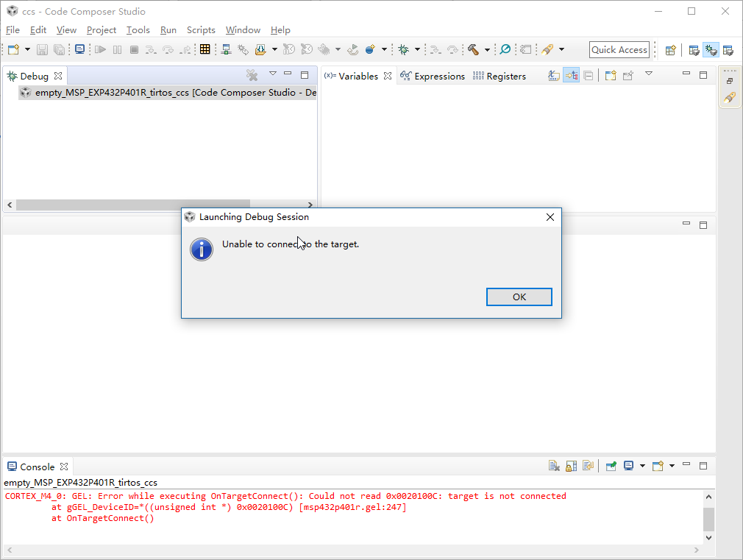Open the New wizard dropdown arrow
Viewport: 743px width, 560px height.
[x=27, y=49]
